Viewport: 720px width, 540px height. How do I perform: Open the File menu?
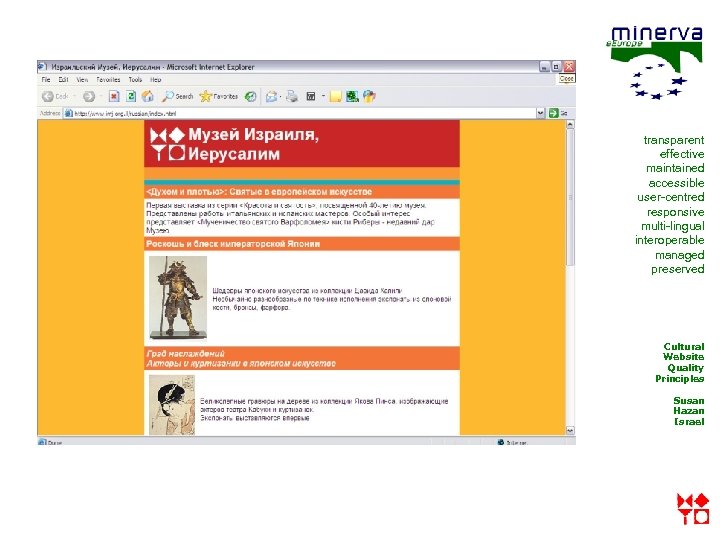tap(46, 79)
